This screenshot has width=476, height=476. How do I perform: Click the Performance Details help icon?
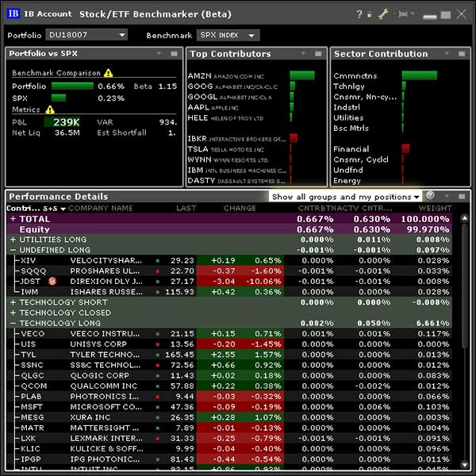(x=430, y=195)
